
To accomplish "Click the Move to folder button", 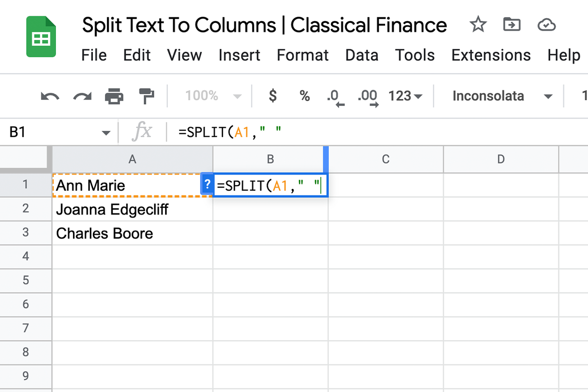I will coord(512,25).
